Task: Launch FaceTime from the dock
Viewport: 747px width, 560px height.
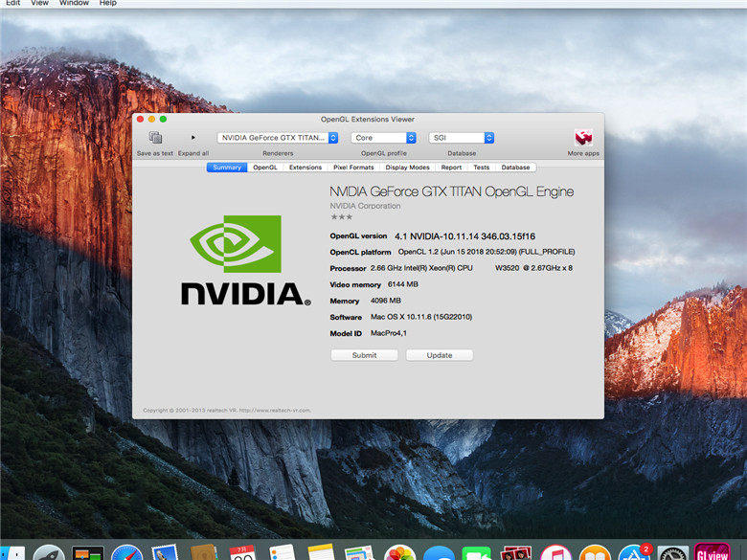Action: click(477, 554)
